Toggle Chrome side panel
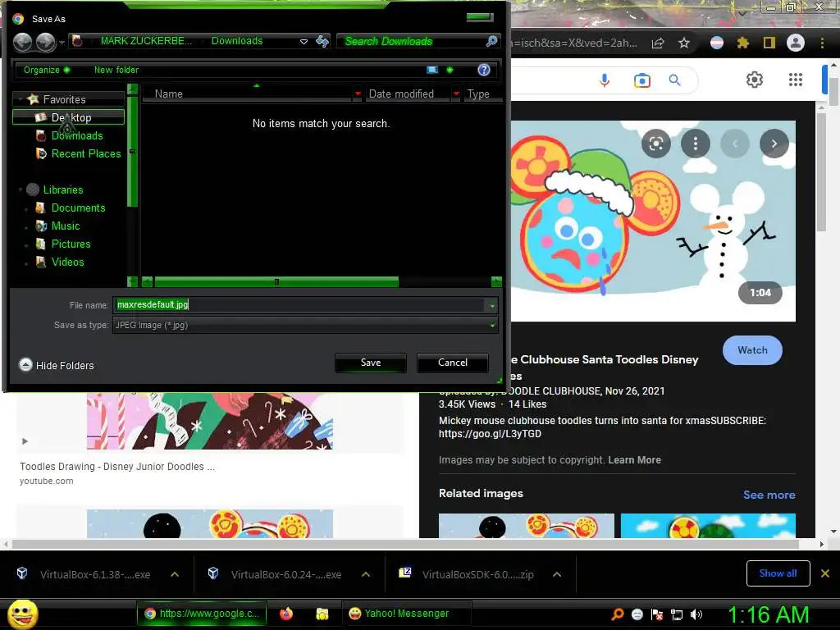Screen dimensions: 840x630 (x=769, y=43)
